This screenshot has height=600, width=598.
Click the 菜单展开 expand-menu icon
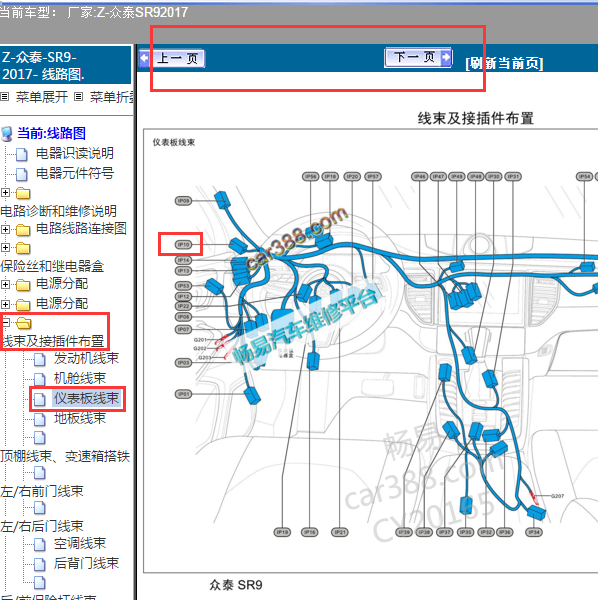coord(5,96)
